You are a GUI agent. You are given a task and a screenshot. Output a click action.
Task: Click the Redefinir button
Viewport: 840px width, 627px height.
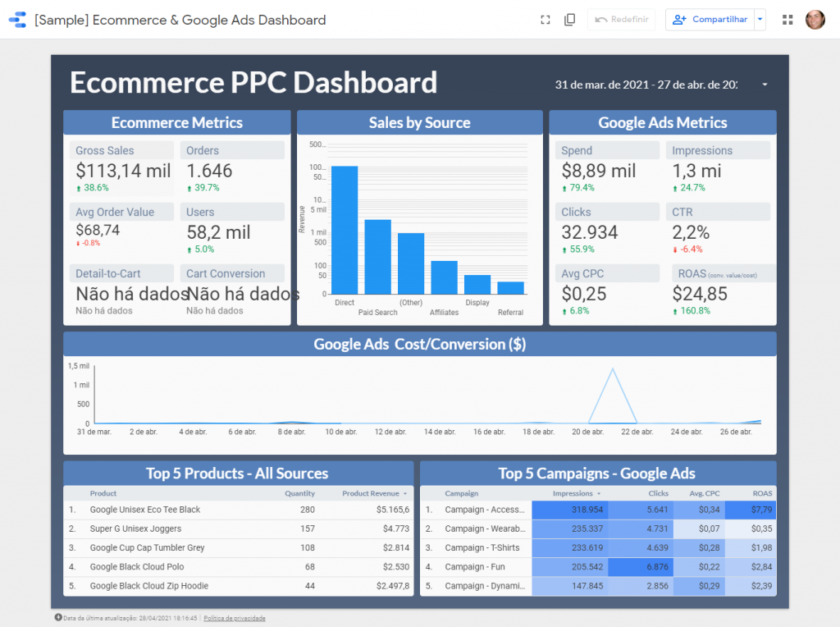[621, 20]
